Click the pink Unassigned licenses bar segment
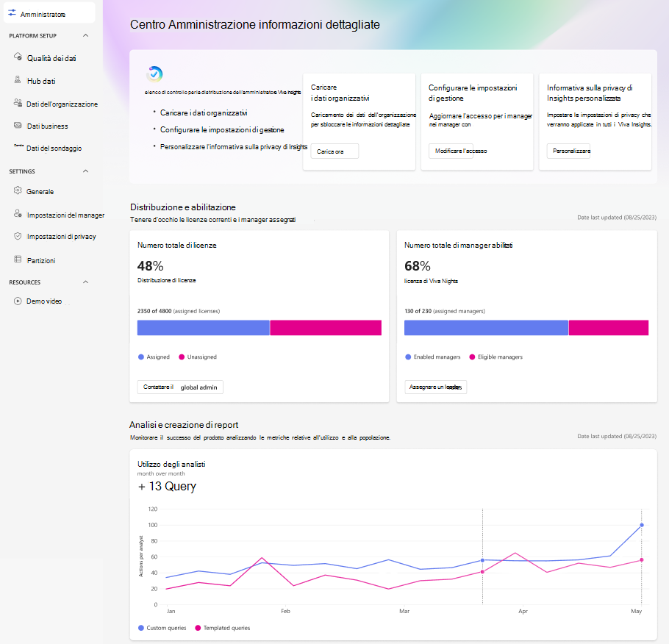669x644 pixels. point(326,328)
